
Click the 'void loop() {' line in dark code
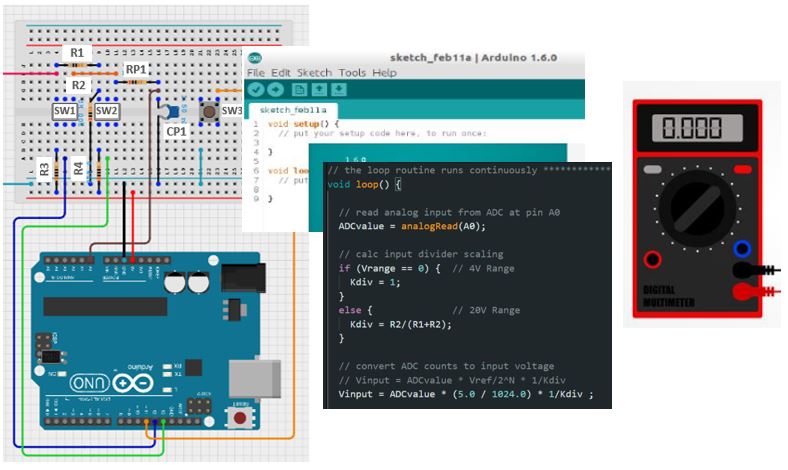point(364,184)
